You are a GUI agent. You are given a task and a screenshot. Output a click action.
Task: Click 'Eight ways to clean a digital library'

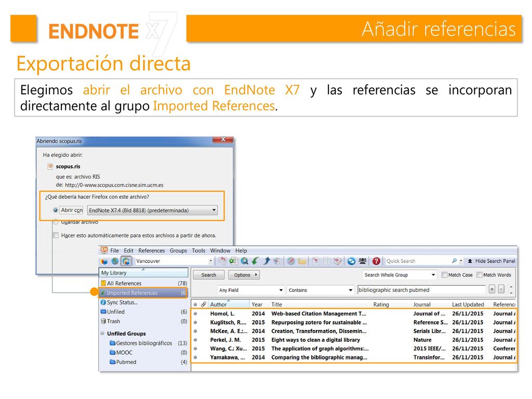[315, 340]
